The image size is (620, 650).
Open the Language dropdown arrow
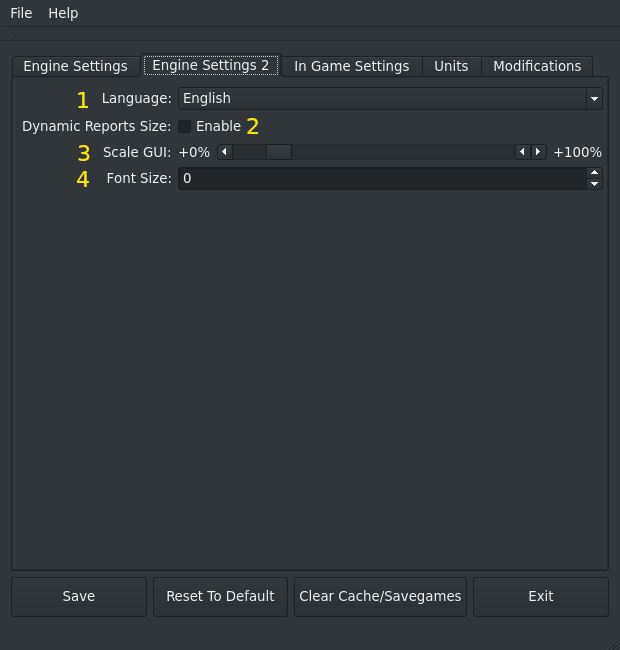[595, 98]
